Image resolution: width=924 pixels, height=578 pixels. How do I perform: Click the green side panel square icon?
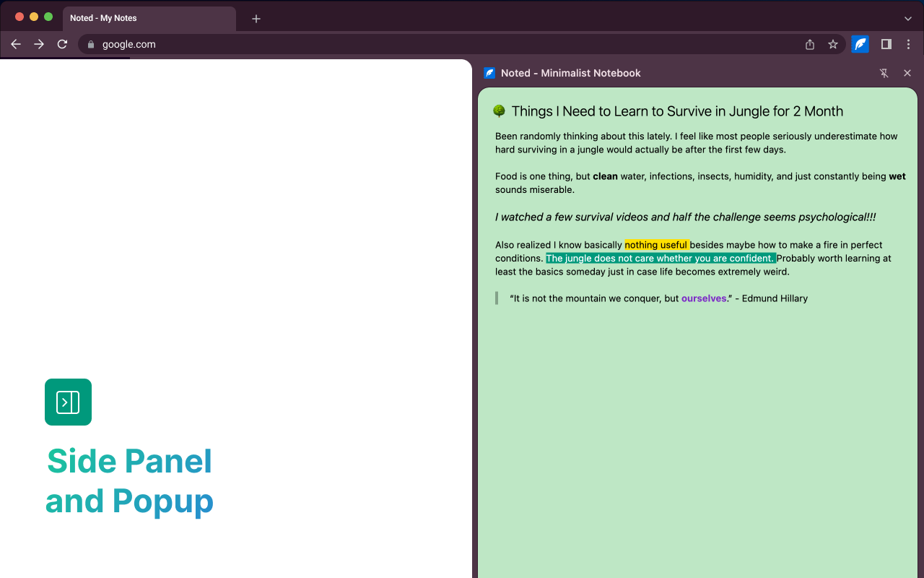68,402
